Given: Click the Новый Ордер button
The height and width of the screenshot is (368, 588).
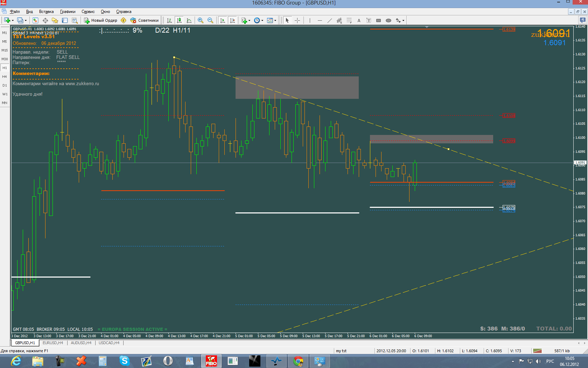Looking at the screenshot, I should (x=100, y=20).
